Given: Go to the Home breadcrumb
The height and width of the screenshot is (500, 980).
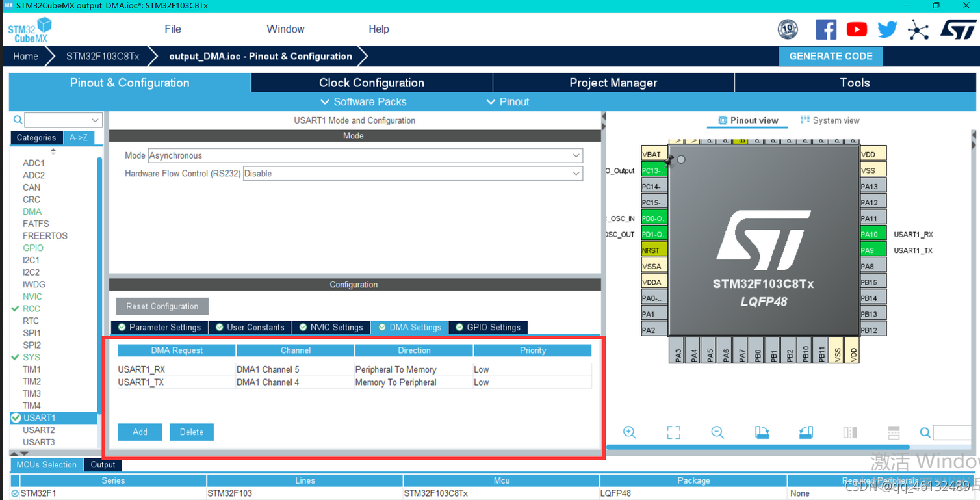Looking at the screenshot, I should 25,56.
